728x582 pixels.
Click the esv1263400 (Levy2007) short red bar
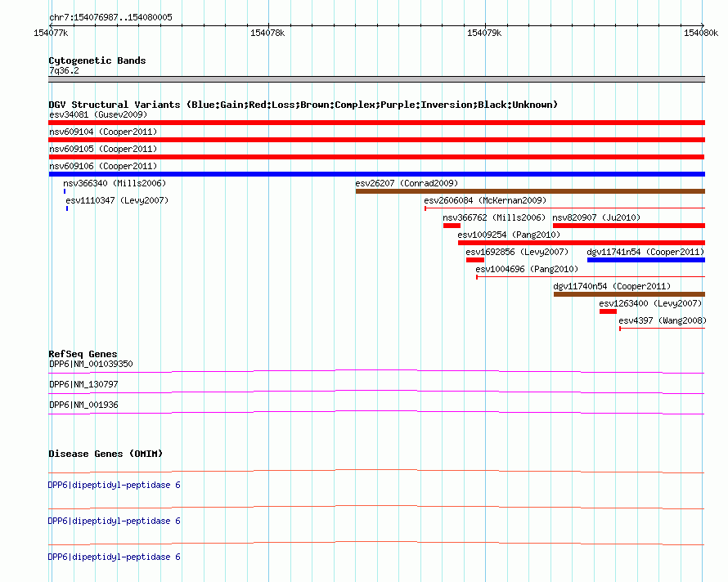coord(608,311)
